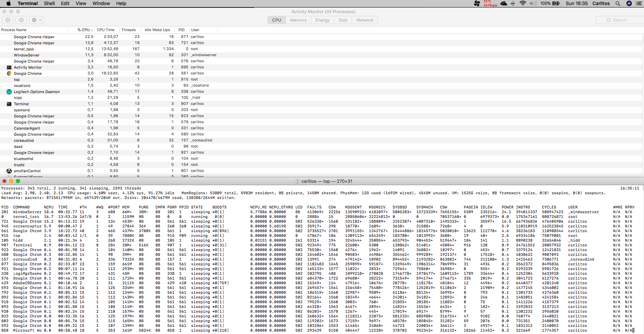This screenshot has width=644, height=334.
Task: Click the smcFanControl row icon
Action: (9, 171)
